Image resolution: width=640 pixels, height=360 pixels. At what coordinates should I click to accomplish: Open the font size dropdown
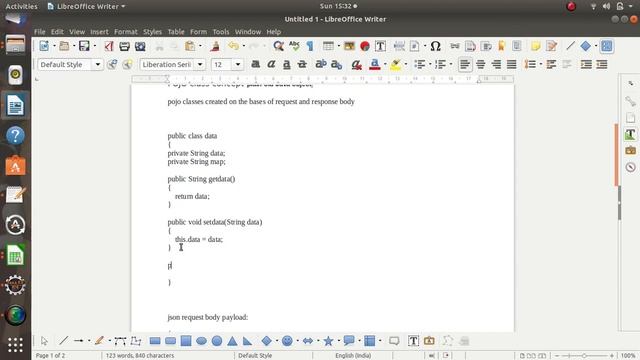[238, 64]
